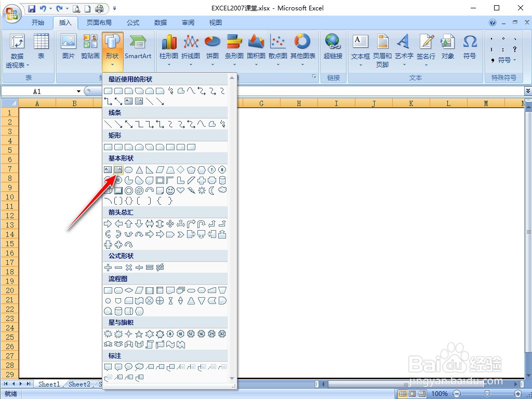Pick the isosceles triangle in Basic Shapes
Viewport: 532px width, 399px height.
coord(139,170)
